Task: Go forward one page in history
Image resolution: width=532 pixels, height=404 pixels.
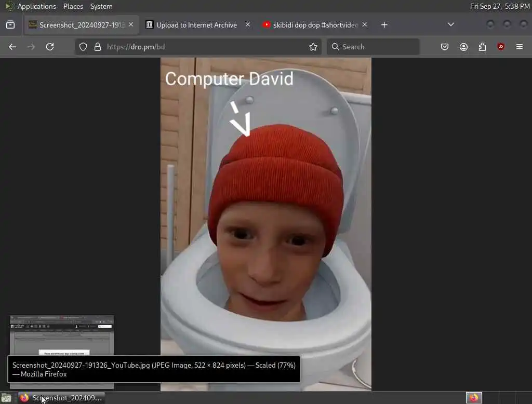Action: click(31, 47)
